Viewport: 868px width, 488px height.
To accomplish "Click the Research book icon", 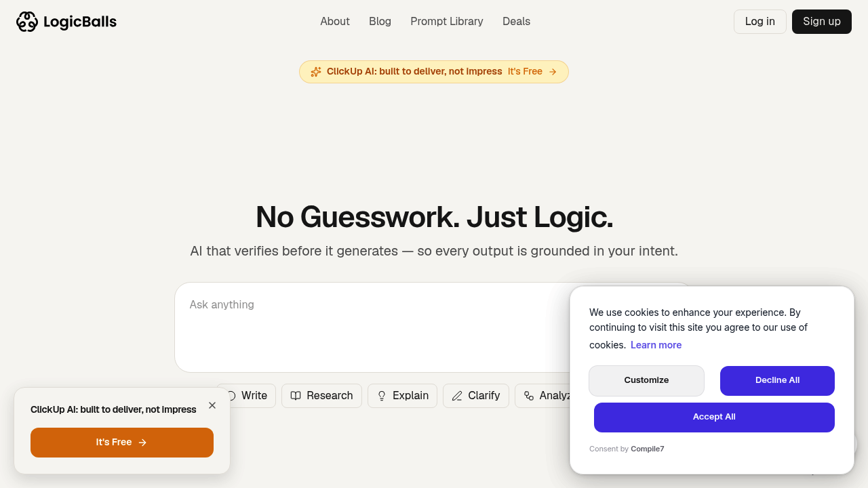I will tap(296, 396).
